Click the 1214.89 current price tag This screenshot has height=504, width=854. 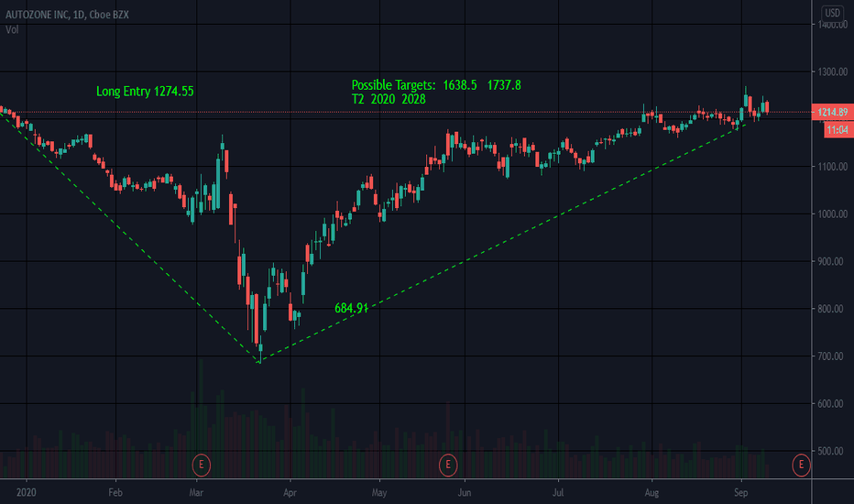[832, 112]
